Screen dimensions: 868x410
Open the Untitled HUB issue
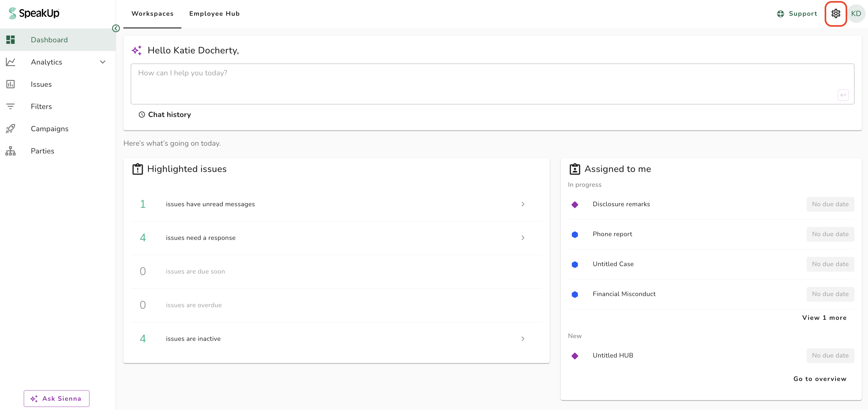[x=613, y=355]
